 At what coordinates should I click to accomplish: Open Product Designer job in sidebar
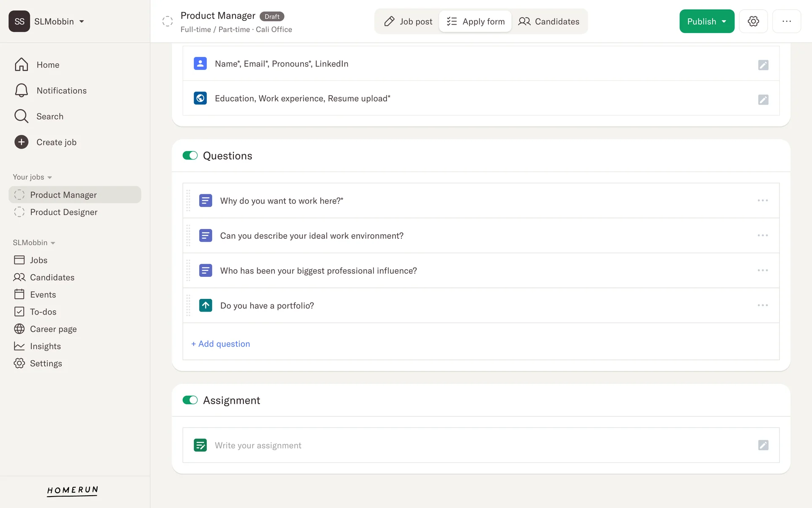[x=63, y=212]
